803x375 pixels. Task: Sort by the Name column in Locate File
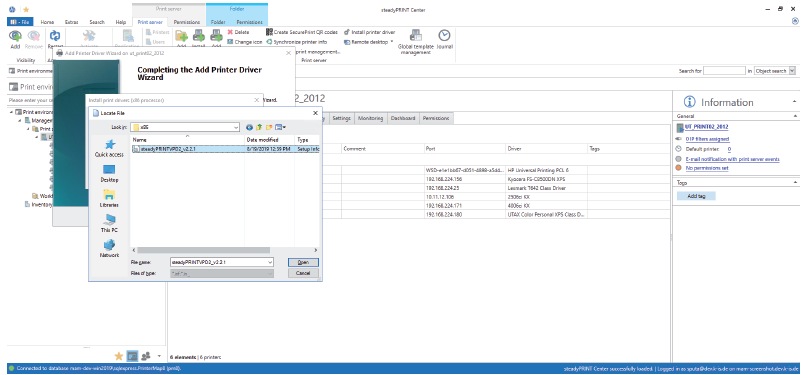click(x=187, y=139)
